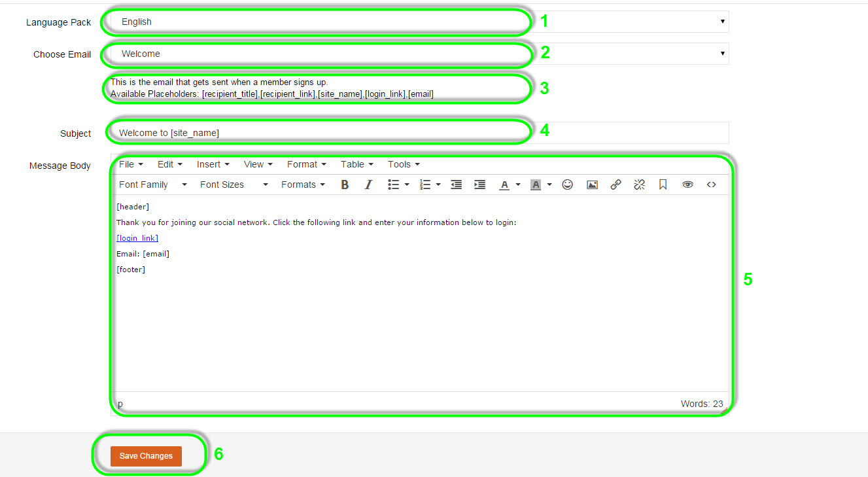Insert a numbered list
The width and height of the screenshot is (868, 477).
click(425, 185)
